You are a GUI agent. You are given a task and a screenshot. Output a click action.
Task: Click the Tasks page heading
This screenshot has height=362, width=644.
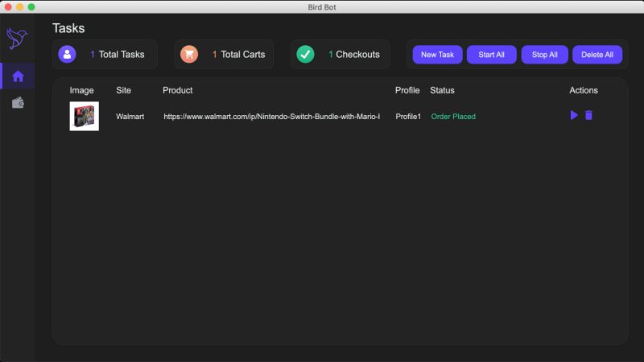click(68, 28)
